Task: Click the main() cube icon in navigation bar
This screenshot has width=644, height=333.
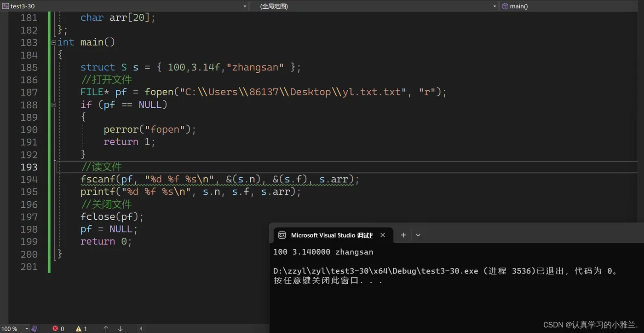Action: pyautogui.click(x=505, y=6)
